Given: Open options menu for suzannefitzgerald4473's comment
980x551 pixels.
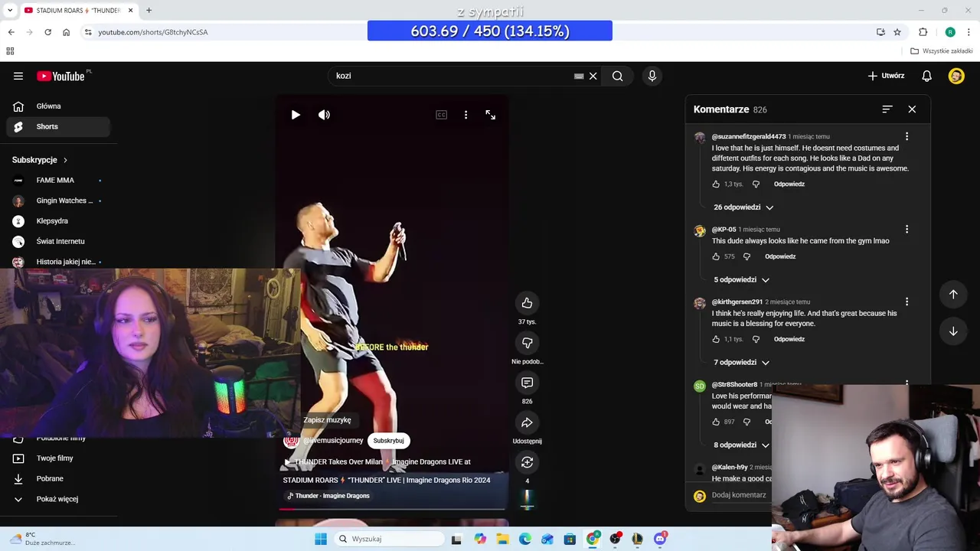Looking at the screenshot, I should coord(906,136).
